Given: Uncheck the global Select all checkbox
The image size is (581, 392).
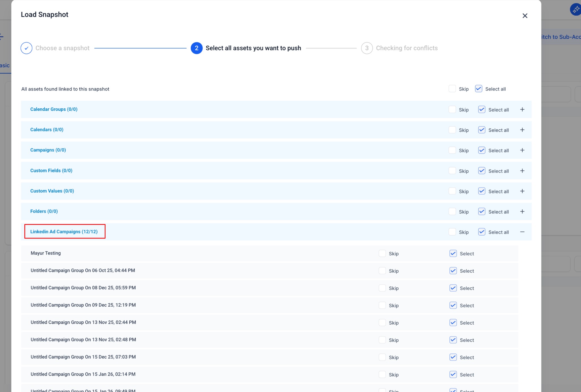Looking at the screenshot, I should coord(479,89).
